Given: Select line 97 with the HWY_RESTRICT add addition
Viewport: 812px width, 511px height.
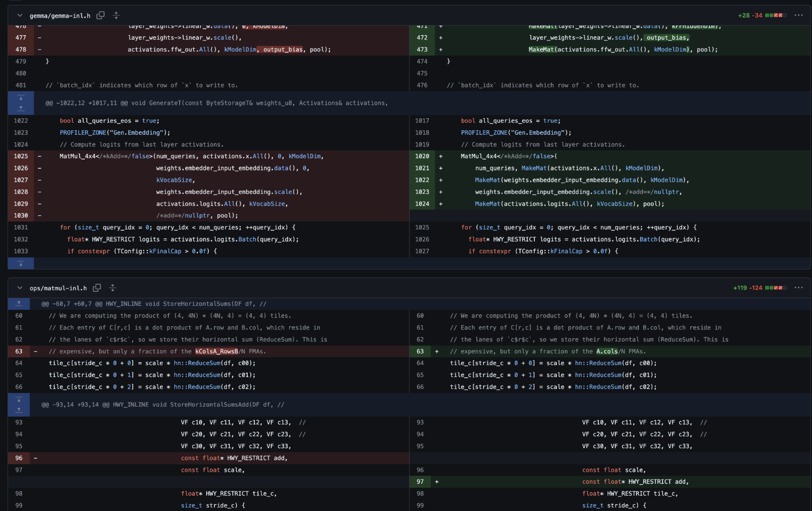Looking at the screenshot, I should 420,482.
